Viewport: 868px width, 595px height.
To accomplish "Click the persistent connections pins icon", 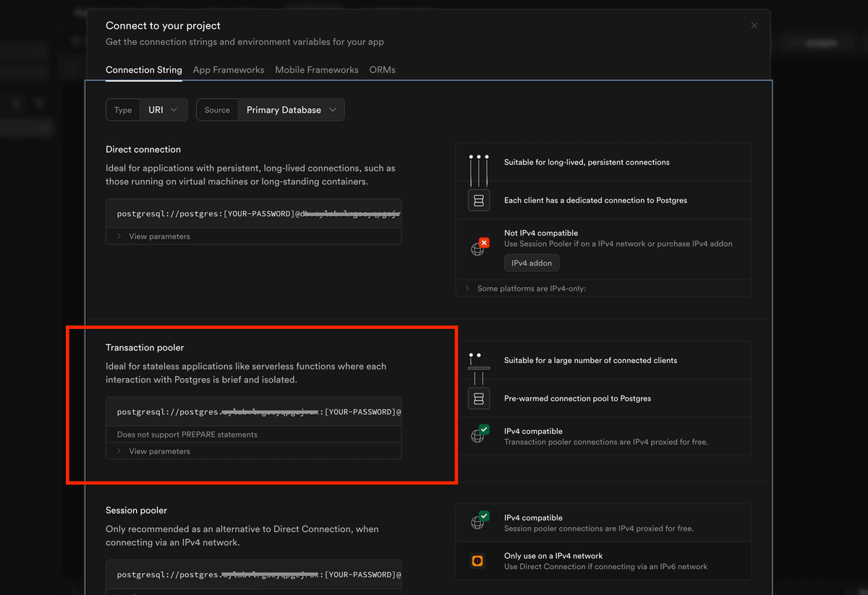I will click(478, 162).
